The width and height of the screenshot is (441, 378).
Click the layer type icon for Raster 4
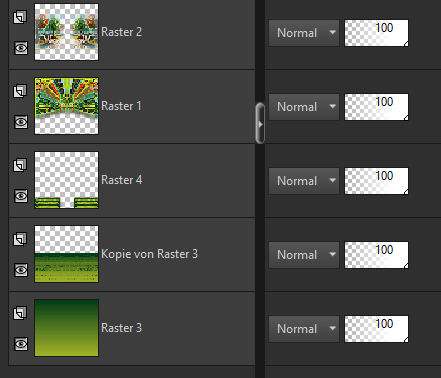coord(20,165)
